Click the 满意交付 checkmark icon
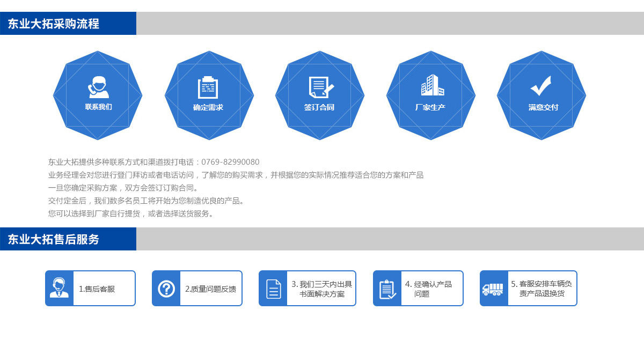 pos(541,86)
